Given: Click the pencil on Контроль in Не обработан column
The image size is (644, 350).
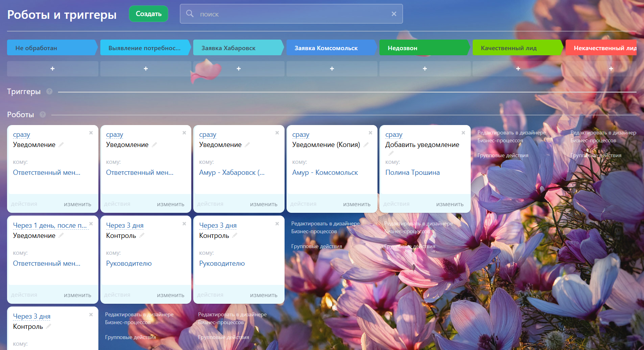Looking at the screenshot, I should coord(49,326).
